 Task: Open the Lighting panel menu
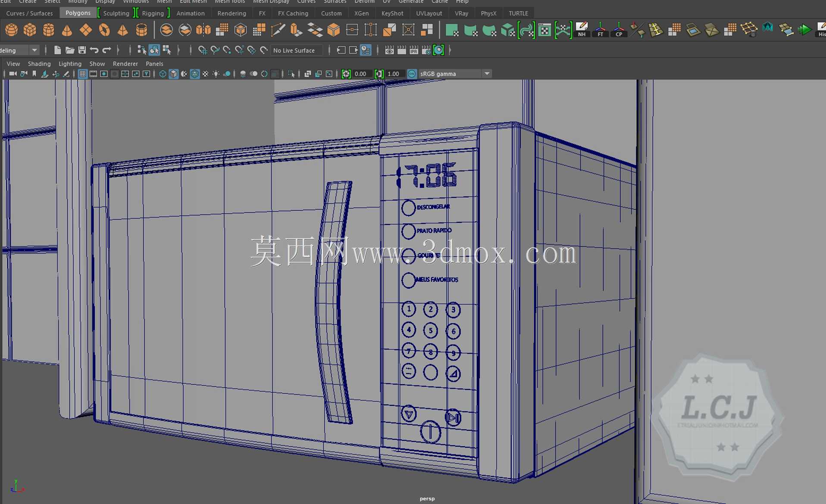(70, 64)
